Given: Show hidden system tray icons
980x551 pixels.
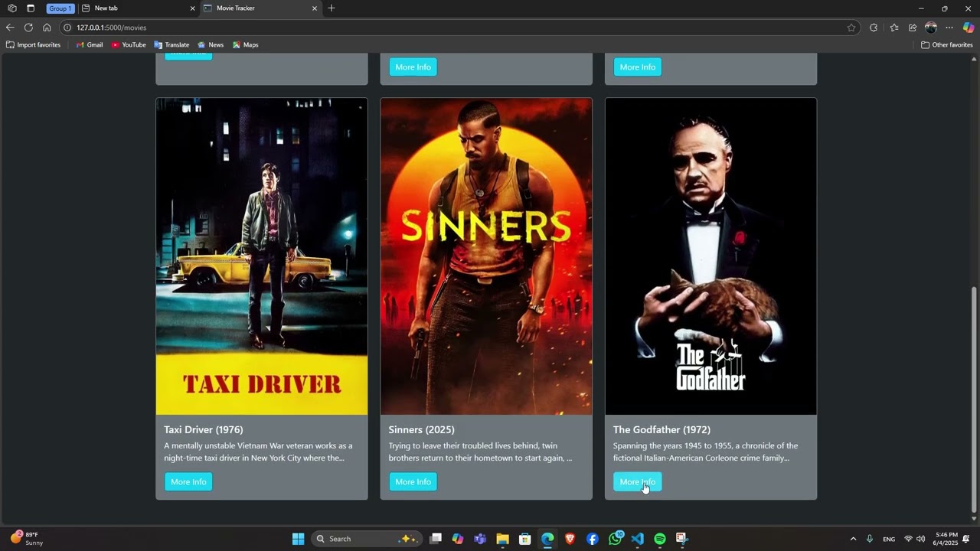Looking at the screenshot, I should pyautogui.click(x=853, y=539).
